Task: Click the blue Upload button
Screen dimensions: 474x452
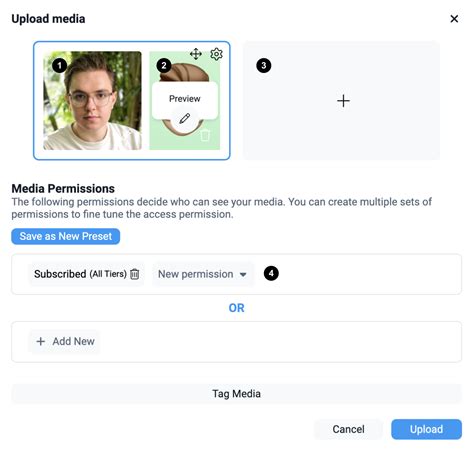Action: (426, 429)
